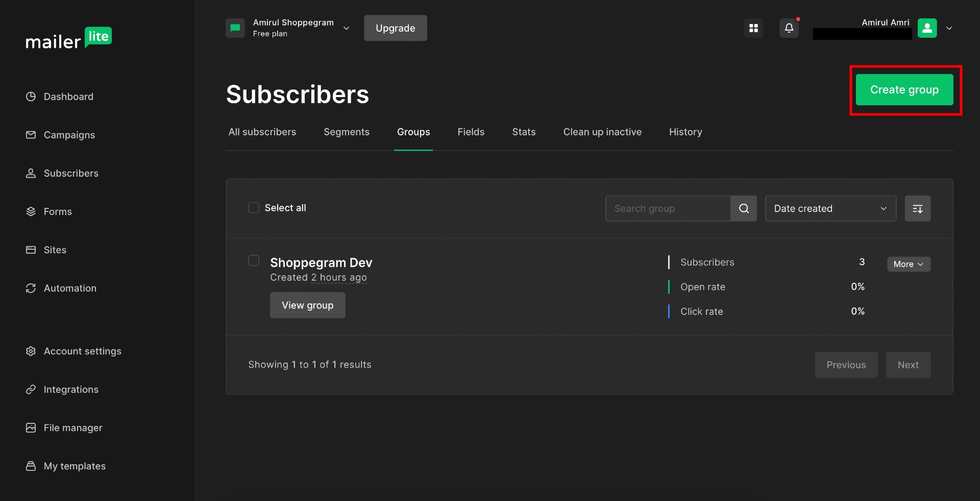Click the Create group button

[x=904, y=90]
